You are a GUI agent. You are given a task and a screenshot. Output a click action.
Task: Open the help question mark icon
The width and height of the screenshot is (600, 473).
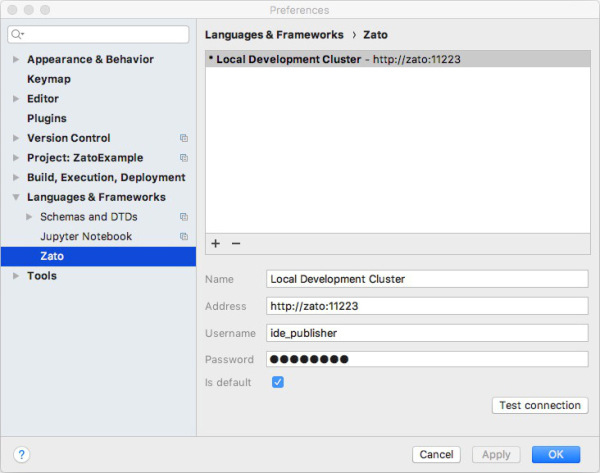point(21,455)
